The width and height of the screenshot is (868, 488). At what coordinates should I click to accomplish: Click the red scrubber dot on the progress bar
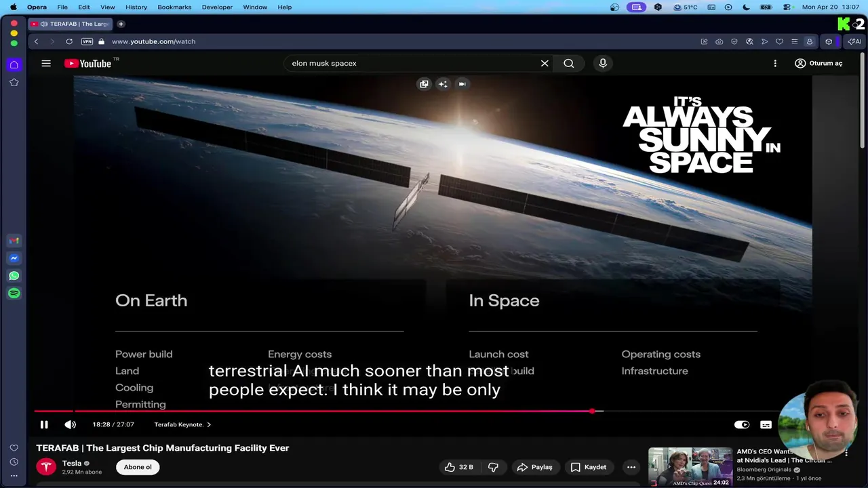[593, 411]
